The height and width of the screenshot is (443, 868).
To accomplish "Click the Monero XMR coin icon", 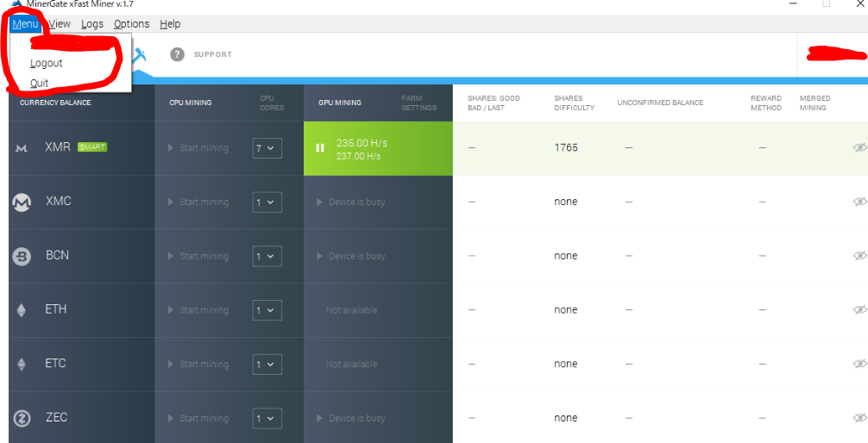I will point(22,148).
